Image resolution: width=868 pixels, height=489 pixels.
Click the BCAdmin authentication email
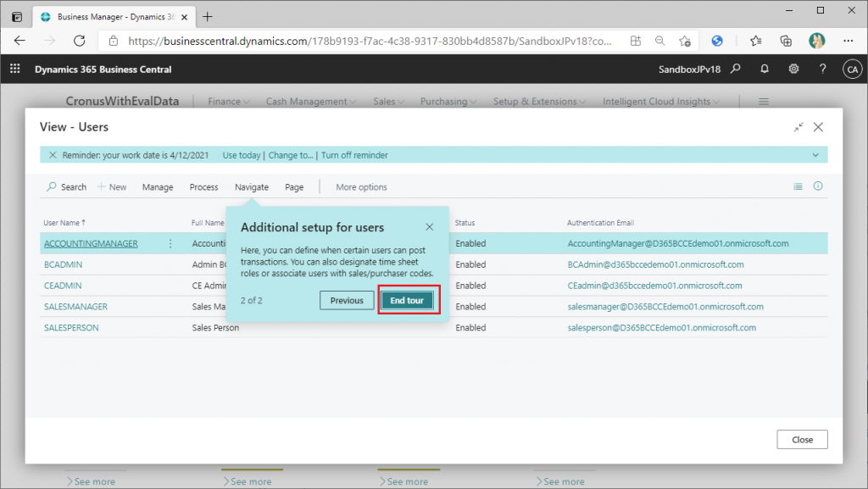(655, 264)
